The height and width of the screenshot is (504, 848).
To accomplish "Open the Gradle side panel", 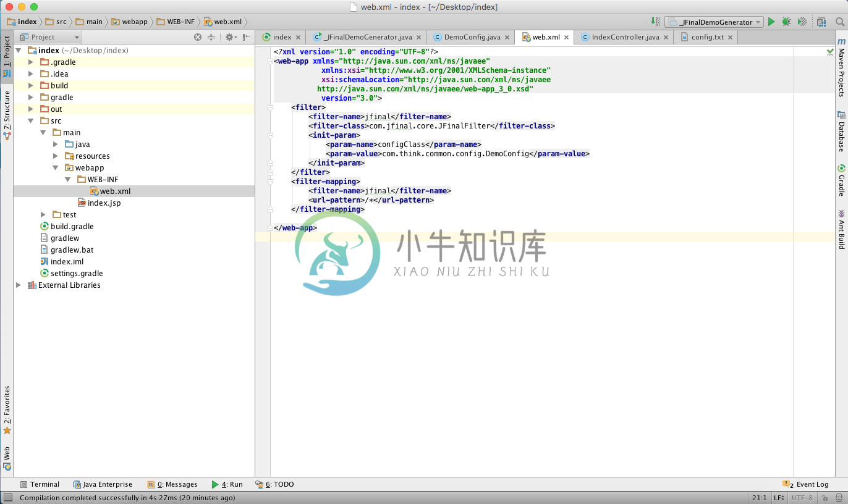I will tap(841, 180).
